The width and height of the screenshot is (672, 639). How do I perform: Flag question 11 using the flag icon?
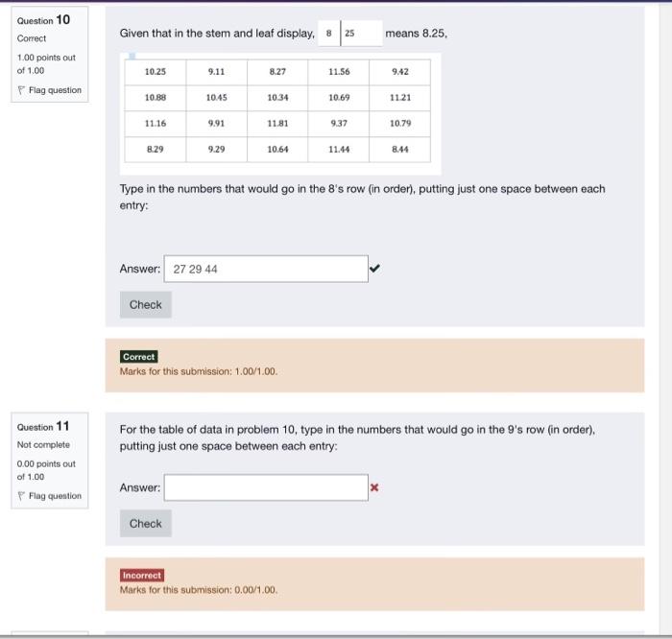[x=21, y=495]
